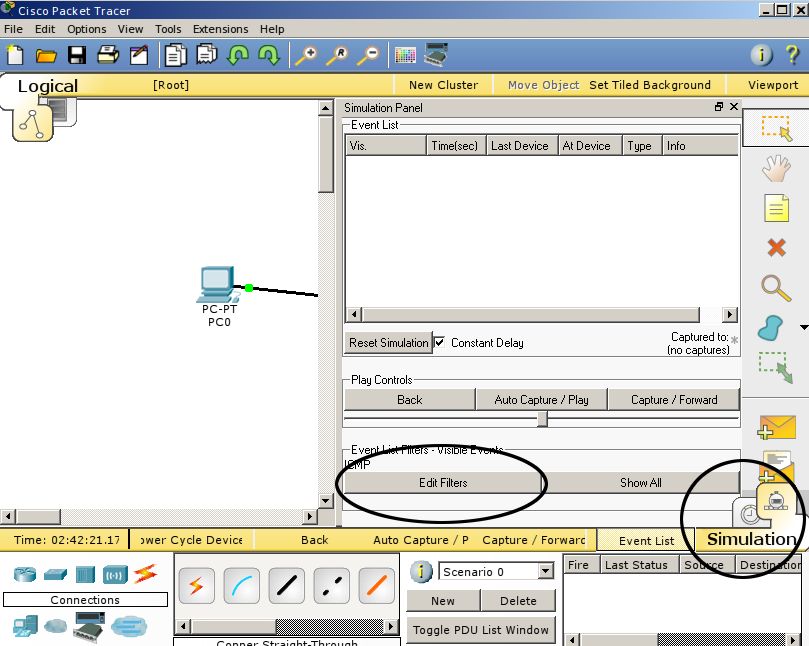Zoom in with the plus magnifier icon
Image resolution: width=809 pixels, height=646 pixels.
[x=306, y=55]
